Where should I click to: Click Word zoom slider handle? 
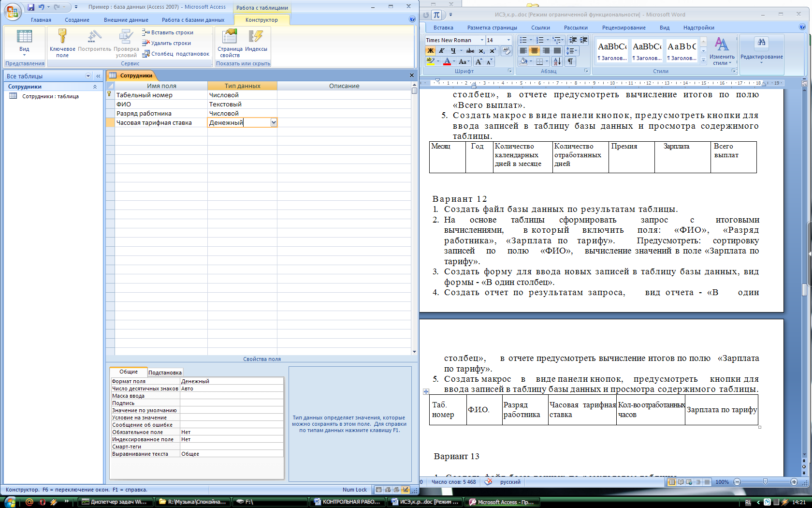(765, 482)
